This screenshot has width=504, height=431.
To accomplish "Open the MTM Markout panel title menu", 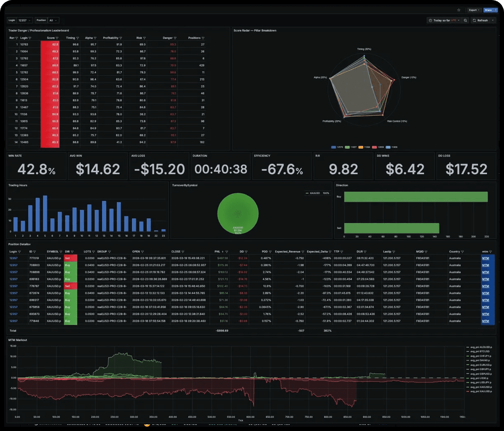I will pos(17,340).
